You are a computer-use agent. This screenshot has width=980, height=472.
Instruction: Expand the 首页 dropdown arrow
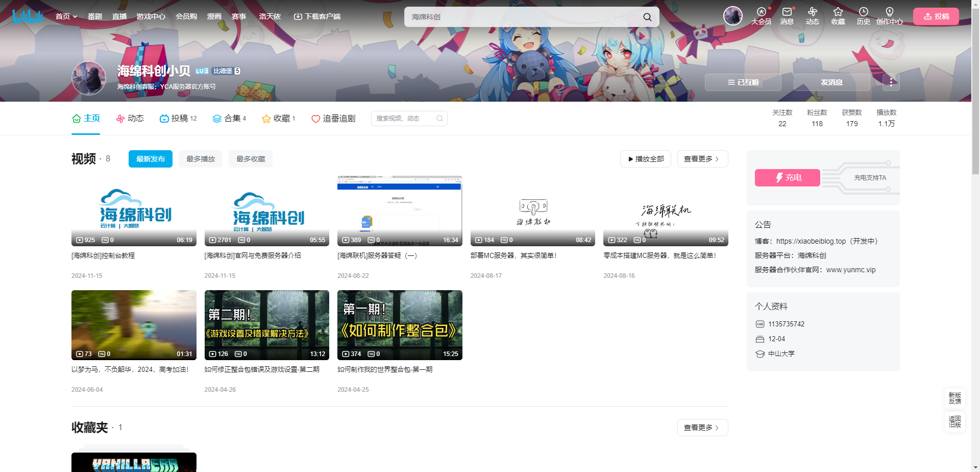(x=75, y=17)
